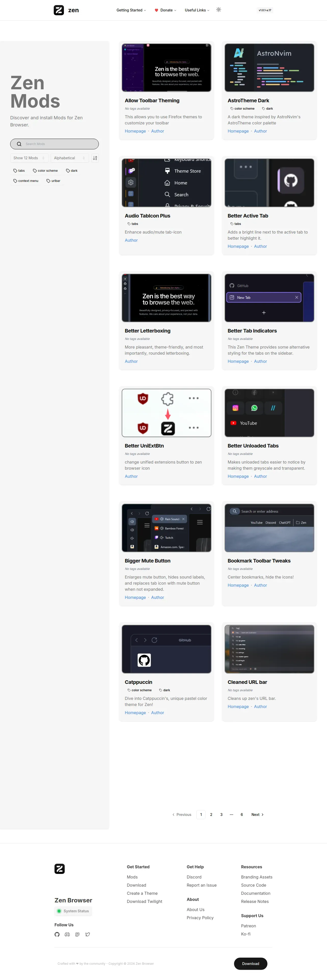Click the version badge v1.0.1-a.17
Image resolution: width=327 pixels, height=980 pixels.
click(x=265, y=10)
